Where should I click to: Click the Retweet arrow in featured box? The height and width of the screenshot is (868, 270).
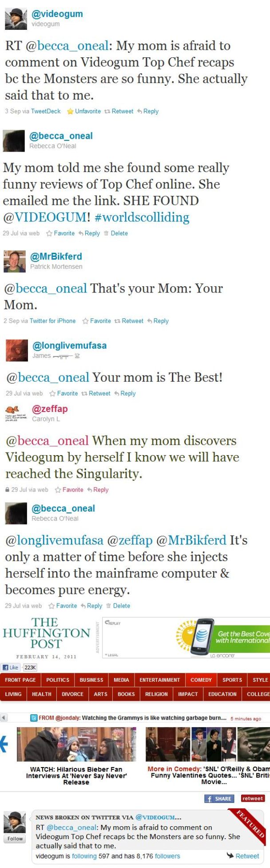[x=243, y=856]
